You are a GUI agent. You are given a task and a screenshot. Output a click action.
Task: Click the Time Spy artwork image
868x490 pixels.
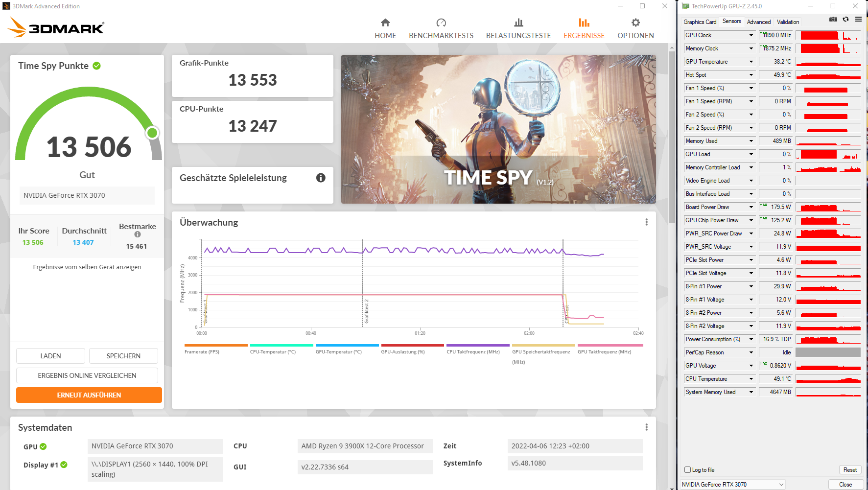click(498, 129)
